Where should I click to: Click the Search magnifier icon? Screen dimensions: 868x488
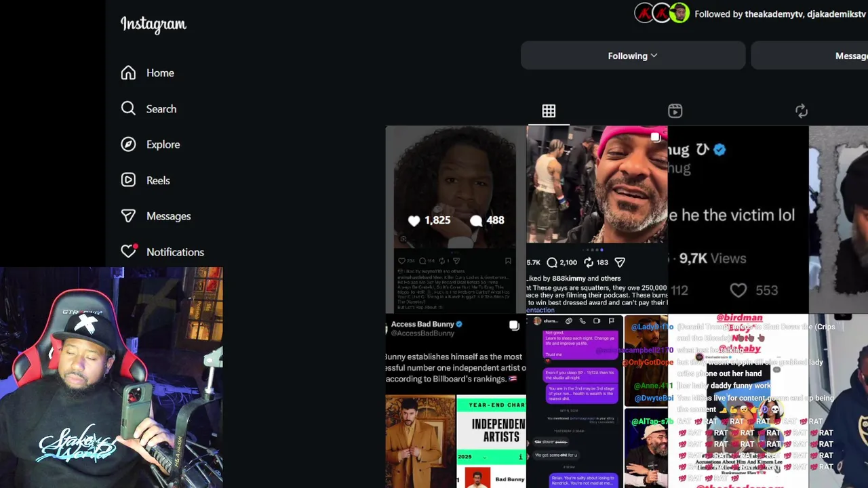(x=128, y=108)
